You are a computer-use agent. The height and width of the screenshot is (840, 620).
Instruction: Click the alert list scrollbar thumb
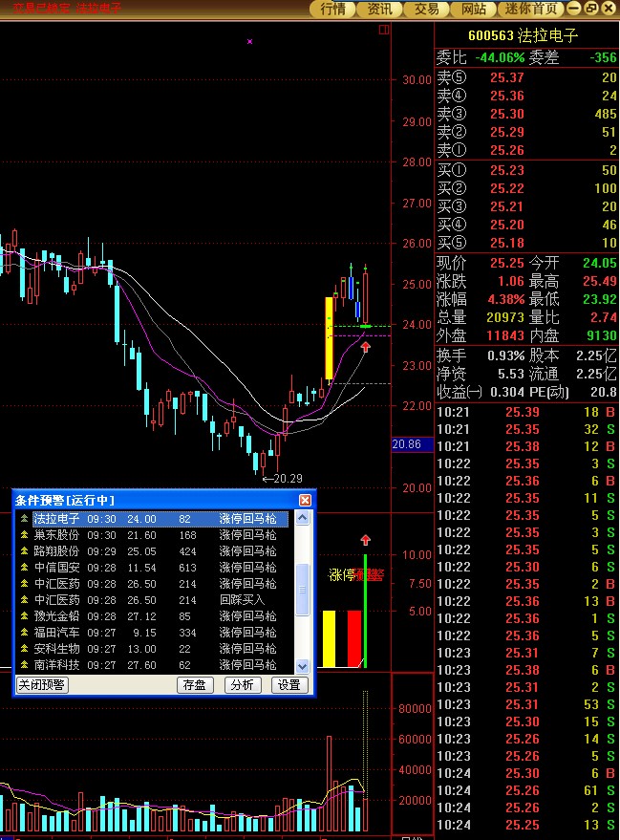302,590
